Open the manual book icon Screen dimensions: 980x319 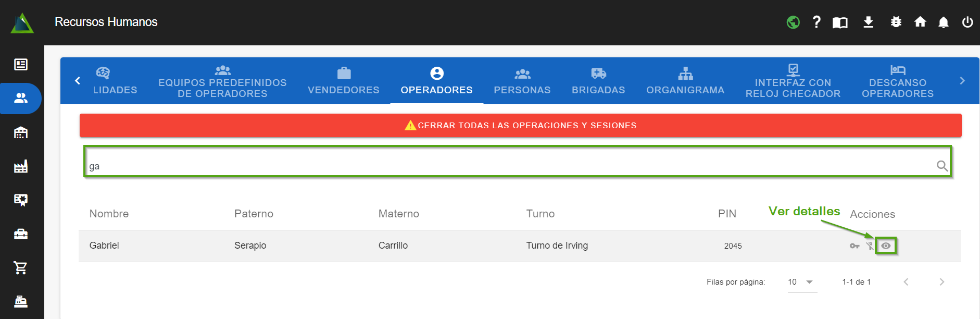click(840, 22)
